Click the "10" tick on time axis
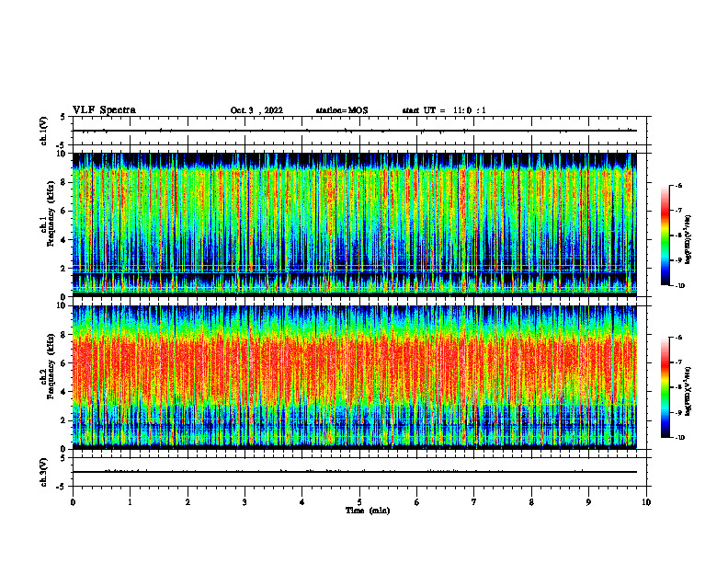 tap(646, 502)
